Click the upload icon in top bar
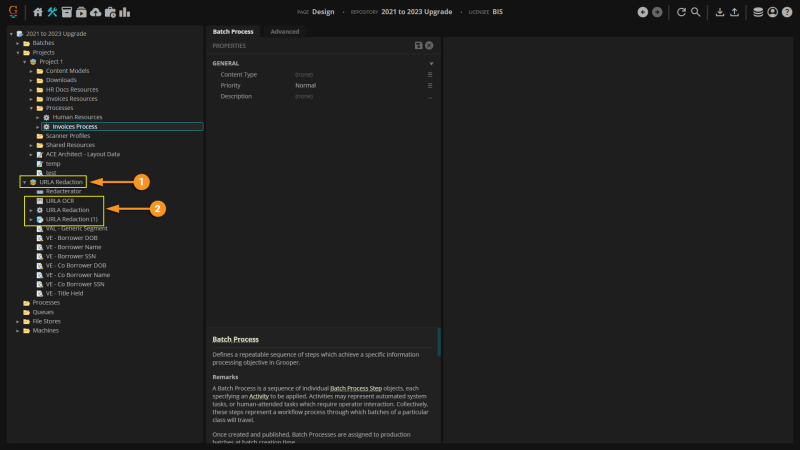This screenshot has height=450, width=800. 734,12
